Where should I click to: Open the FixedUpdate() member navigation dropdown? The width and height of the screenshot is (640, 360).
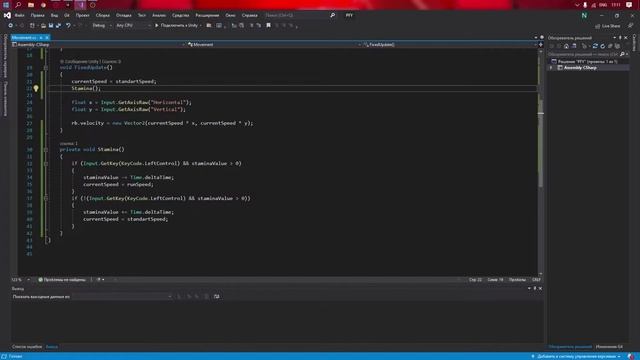tap(449, 44)
